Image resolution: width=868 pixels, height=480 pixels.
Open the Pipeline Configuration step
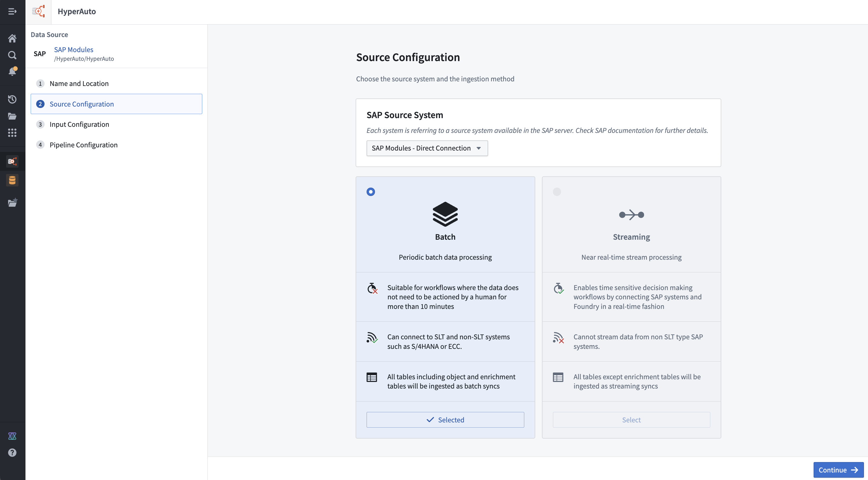(83, 144)
